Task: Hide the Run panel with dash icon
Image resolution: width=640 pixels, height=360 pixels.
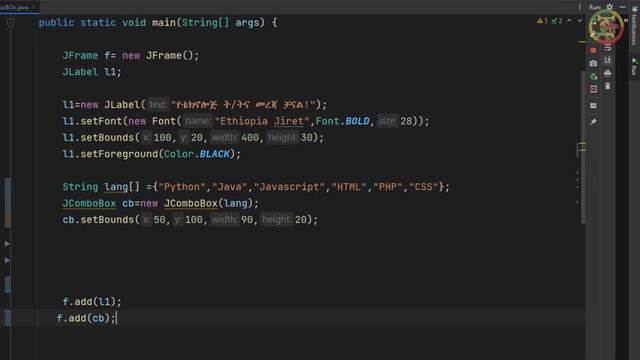Action: (622, 7)
